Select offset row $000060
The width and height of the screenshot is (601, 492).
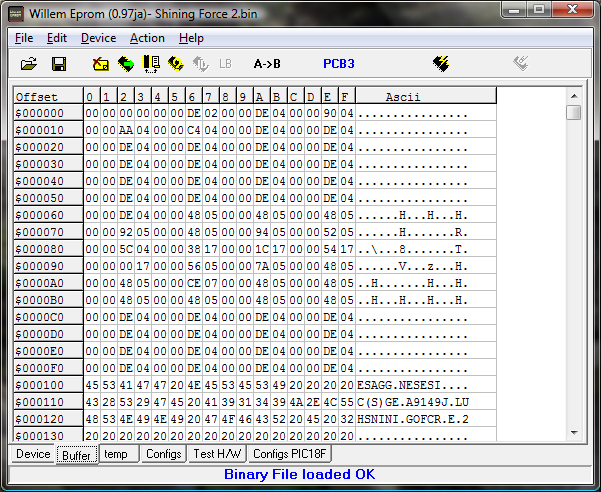tap(48, 215)
